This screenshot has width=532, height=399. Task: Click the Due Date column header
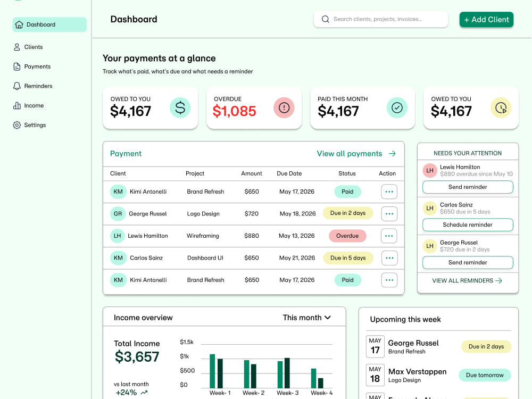point(289,173)
